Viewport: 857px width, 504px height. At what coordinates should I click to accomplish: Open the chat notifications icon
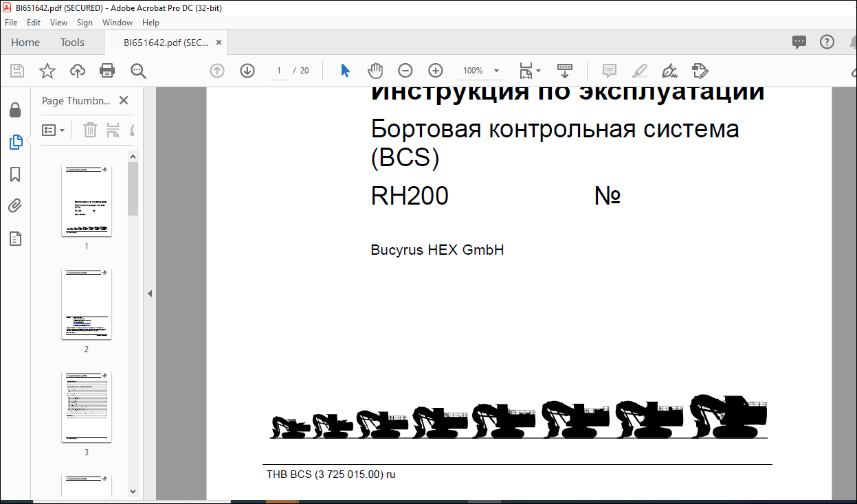point(799,43)
